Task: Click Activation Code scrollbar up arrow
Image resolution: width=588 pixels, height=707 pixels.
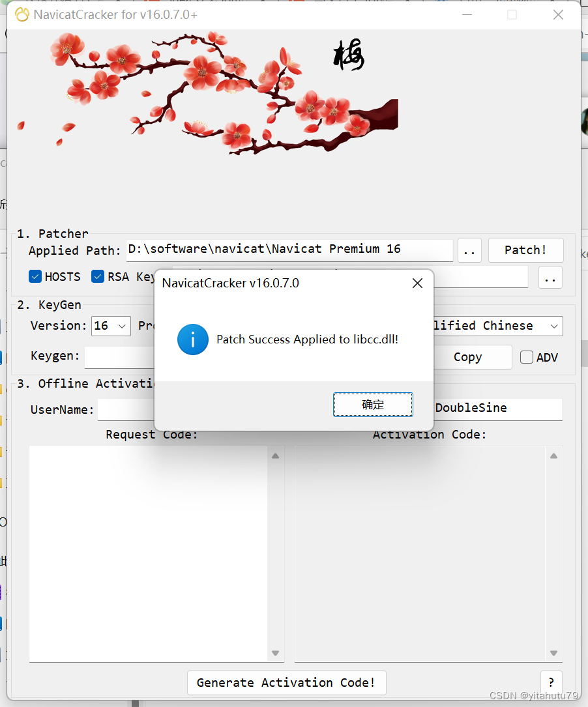Action: click(x=553, y=456)
